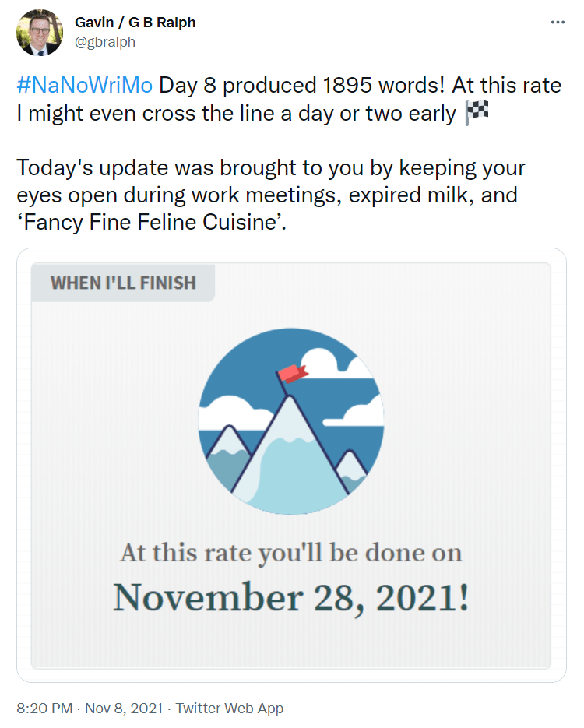
Task: Click the '8:20 PM' timestamp link
Action: click(x=44, y=709)
